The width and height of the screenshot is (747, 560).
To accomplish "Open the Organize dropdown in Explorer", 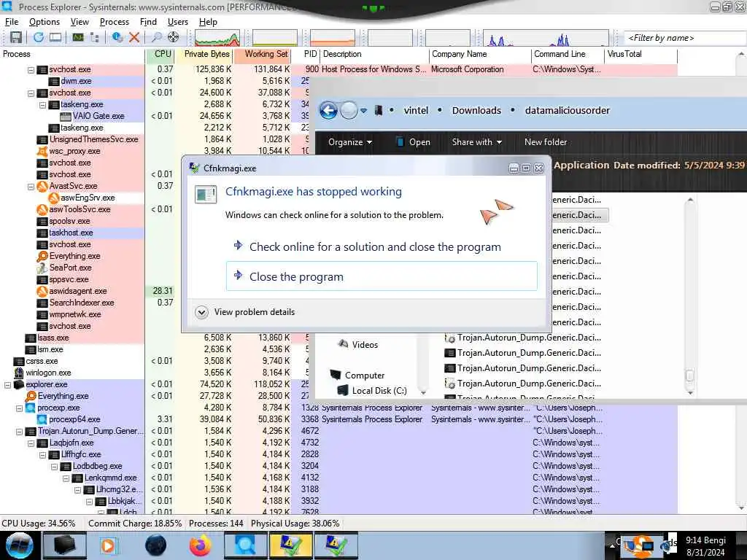I will (350, 142).
